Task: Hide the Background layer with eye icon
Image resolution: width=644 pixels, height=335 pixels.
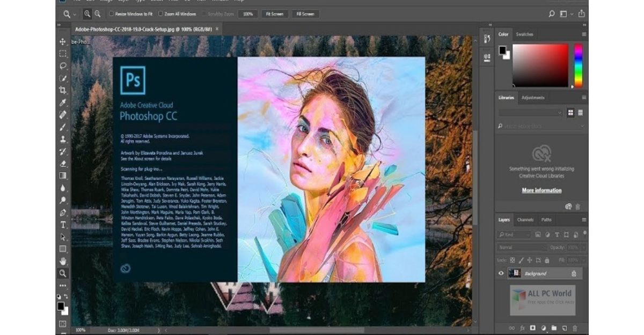Action: [501, 273]
